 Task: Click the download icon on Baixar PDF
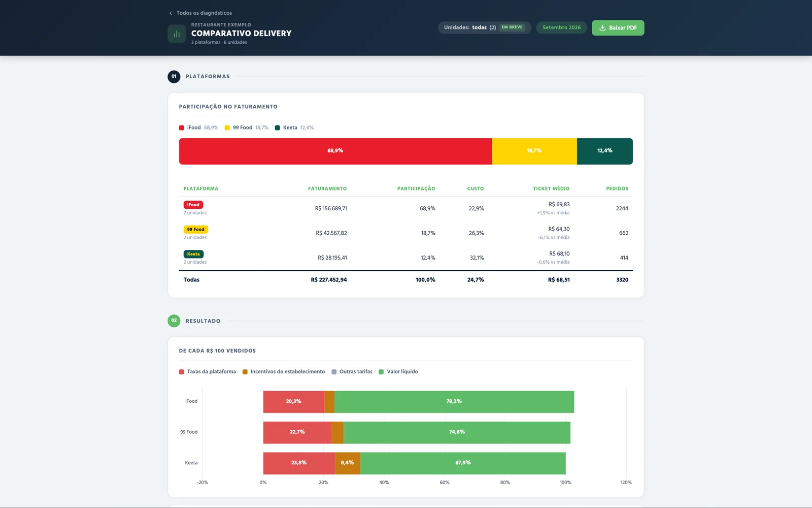pyautogui.click(x=602, y=28)
